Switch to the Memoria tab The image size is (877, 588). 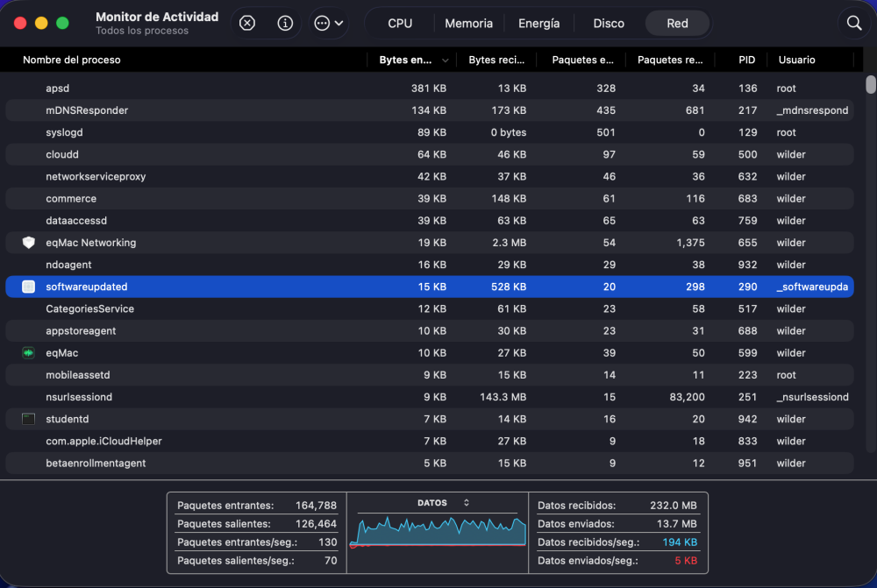click(x=468, y=24)
